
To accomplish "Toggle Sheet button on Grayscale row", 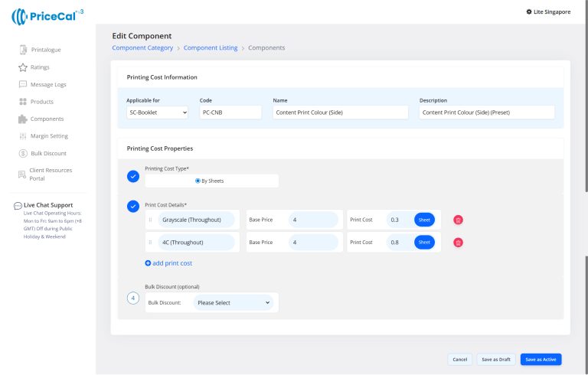I will (424, 220).
